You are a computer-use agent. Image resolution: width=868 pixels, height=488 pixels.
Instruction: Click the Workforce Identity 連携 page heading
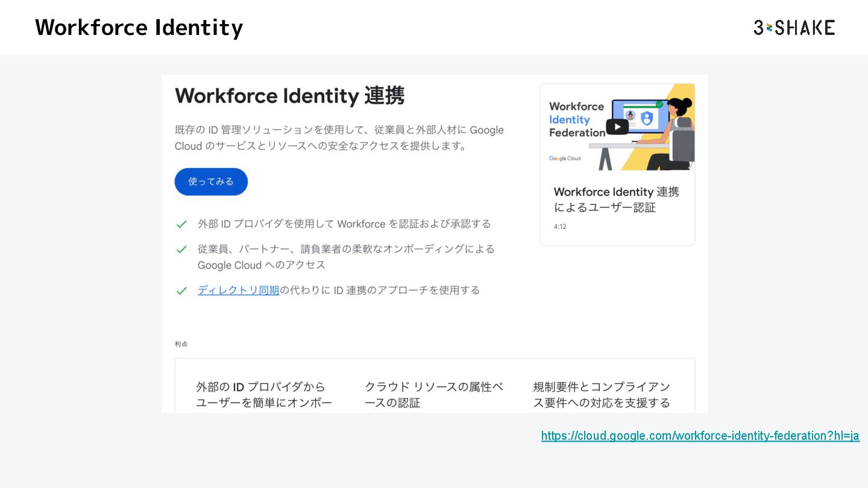(289, 96)
